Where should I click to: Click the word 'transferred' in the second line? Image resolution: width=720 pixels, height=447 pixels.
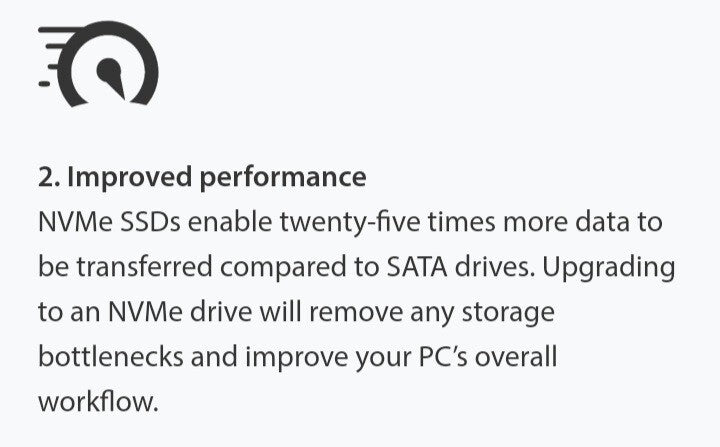(144, 267)
